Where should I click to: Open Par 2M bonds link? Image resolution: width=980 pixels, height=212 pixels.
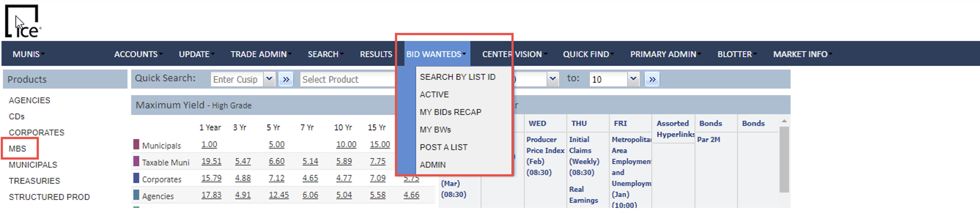tap(708, 140)
